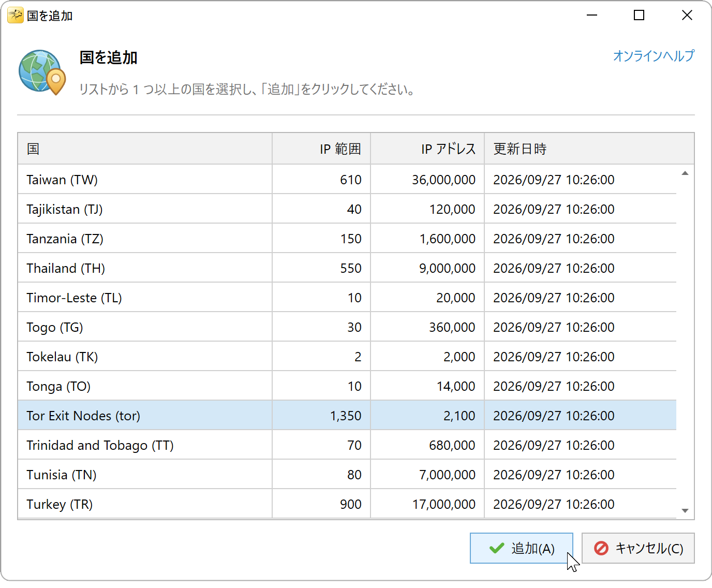The width and height of the screenshot is (712, 588).
Task: Select the Tor Exit Nodes (tor) row
Action: pos(347,416)
